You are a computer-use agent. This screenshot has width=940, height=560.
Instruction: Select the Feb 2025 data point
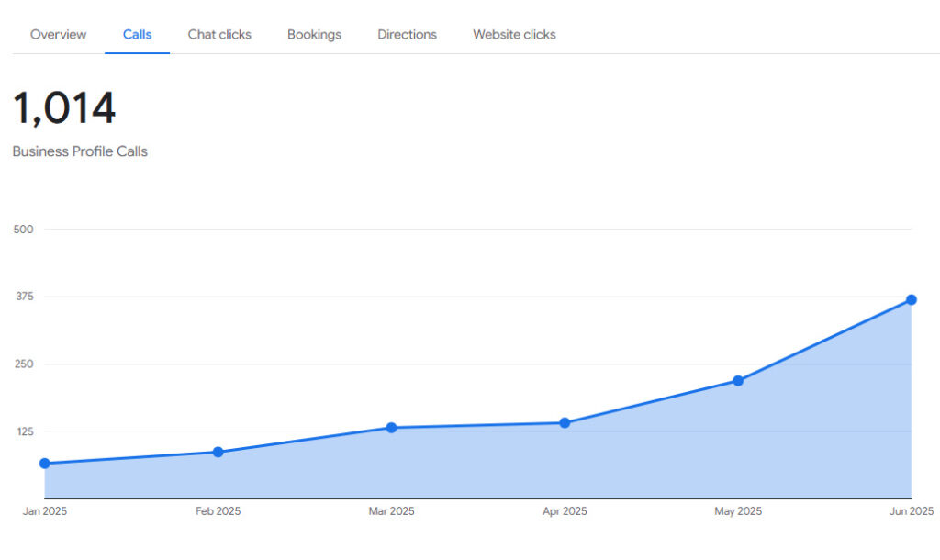tap(218, 452)
